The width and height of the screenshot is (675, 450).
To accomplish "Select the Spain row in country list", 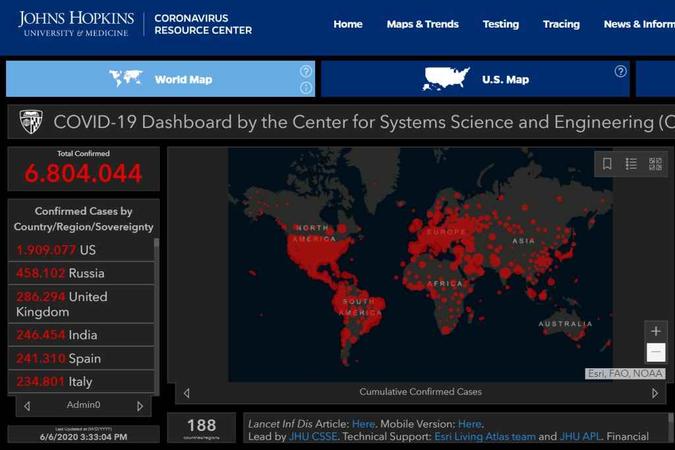I will 81,358.
